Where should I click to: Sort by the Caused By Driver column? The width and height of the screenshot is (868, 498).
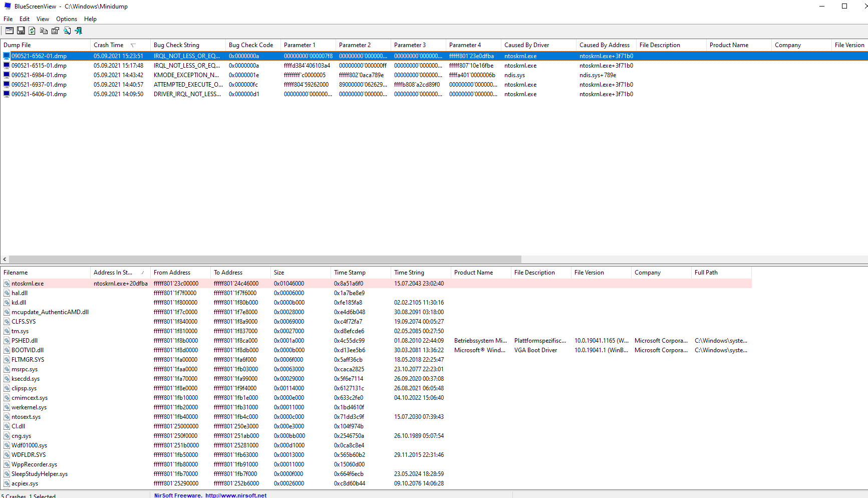[538, 45]
